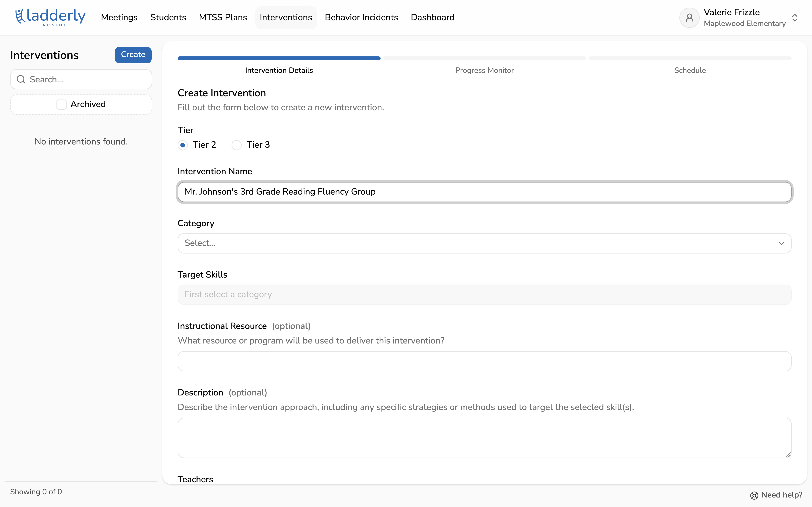Open the MTSS Plans section
Image resolution: width=812 pixels, height=507 pixels.
pos(223,18)
